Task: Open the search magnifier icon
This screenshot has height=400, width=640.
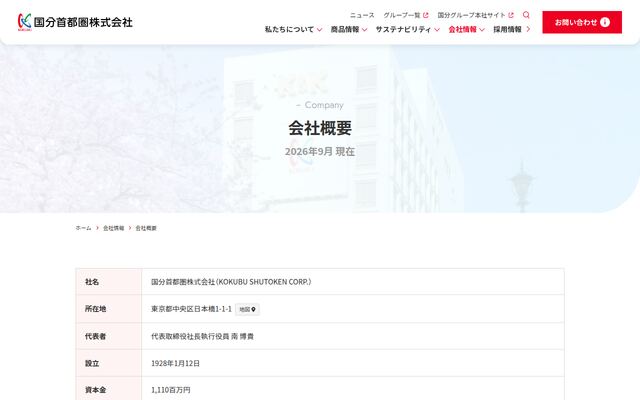Action: [x=526, y=15]
